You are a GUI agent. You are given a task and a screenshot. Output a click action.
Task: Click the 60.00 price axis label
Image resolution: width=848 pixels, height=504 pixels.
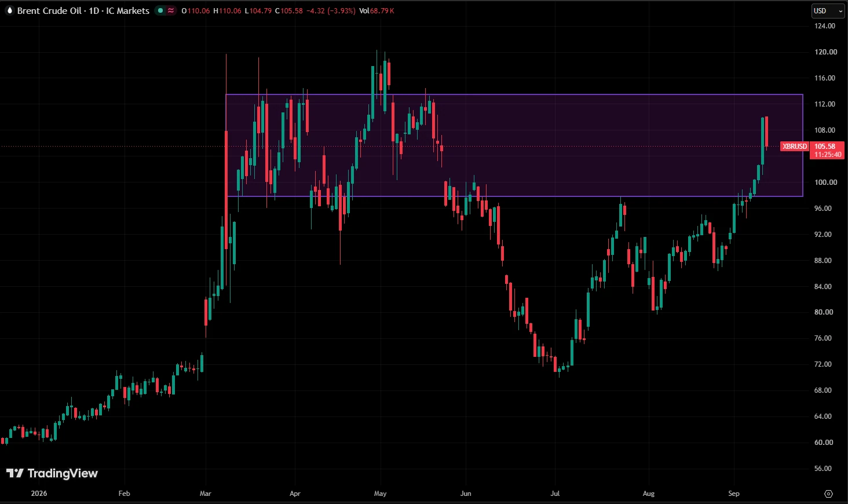pos(823,443)
